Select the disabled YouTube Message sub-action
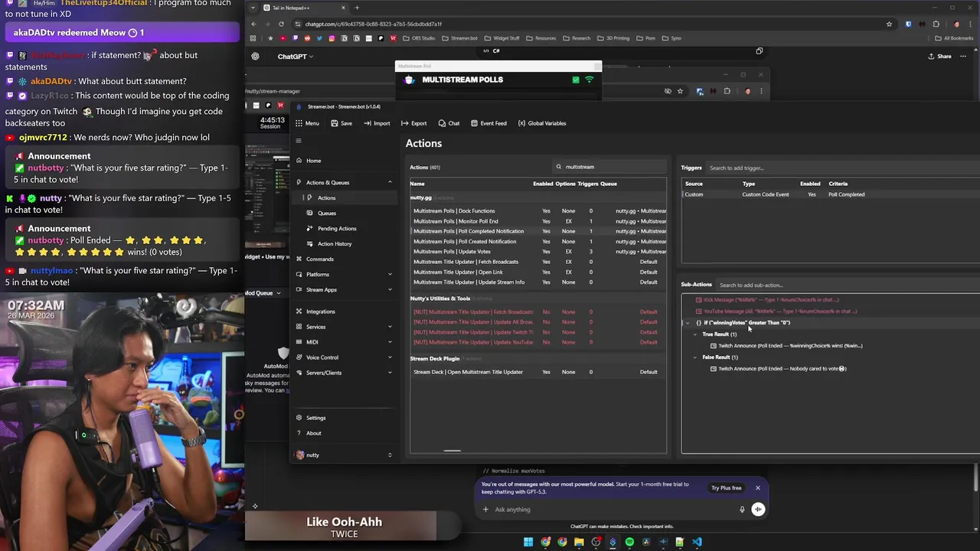This screenshot has width=980, height=551. point(776,311)
